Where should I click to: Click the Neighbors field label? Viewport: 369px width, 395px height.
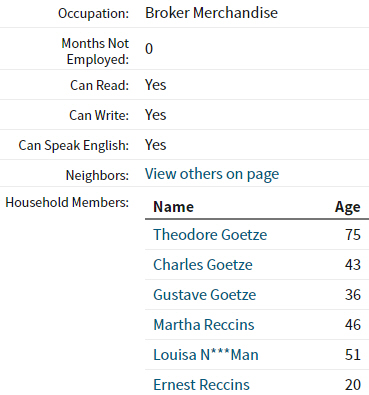97,175
